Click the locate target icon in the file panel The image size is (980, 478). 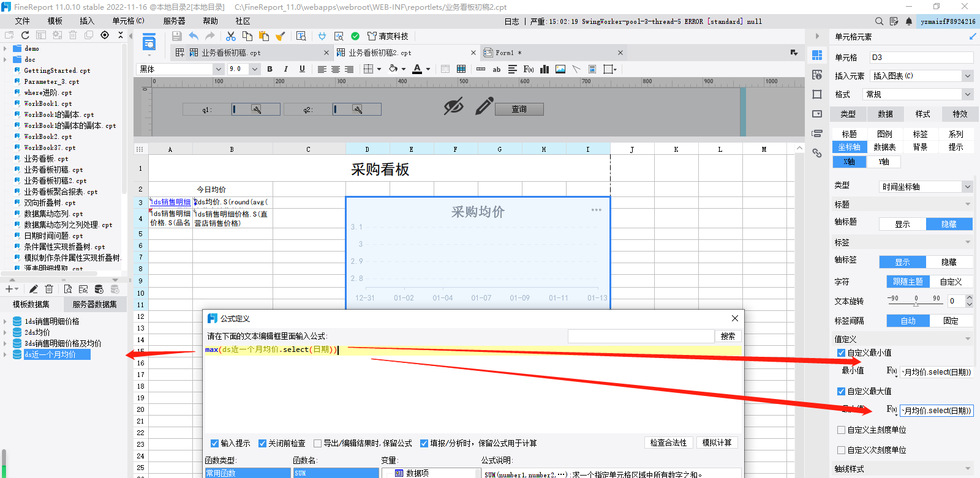[105, 35]
